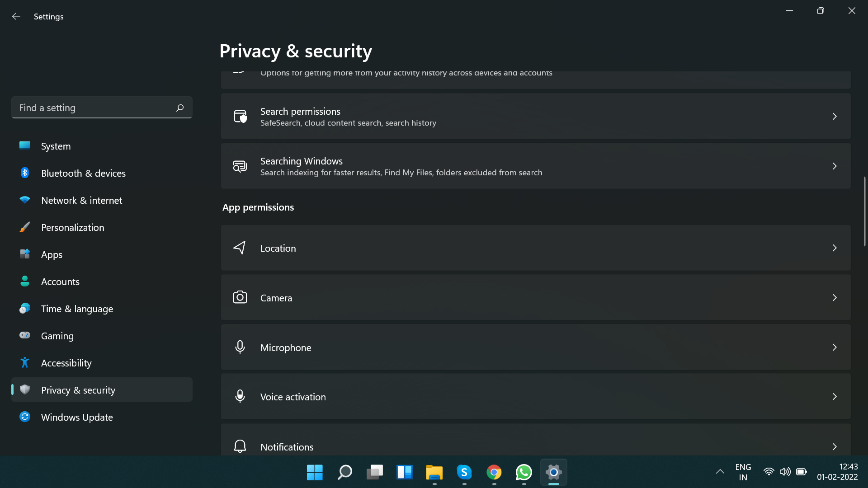Click the Camera icon in App permissions

tap(240, 297)
